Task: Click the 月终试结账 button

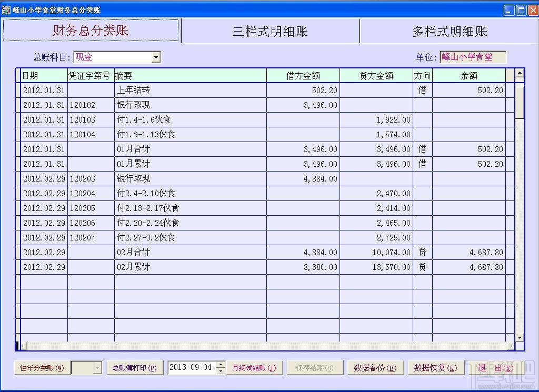Action: [x=255, y=368]
